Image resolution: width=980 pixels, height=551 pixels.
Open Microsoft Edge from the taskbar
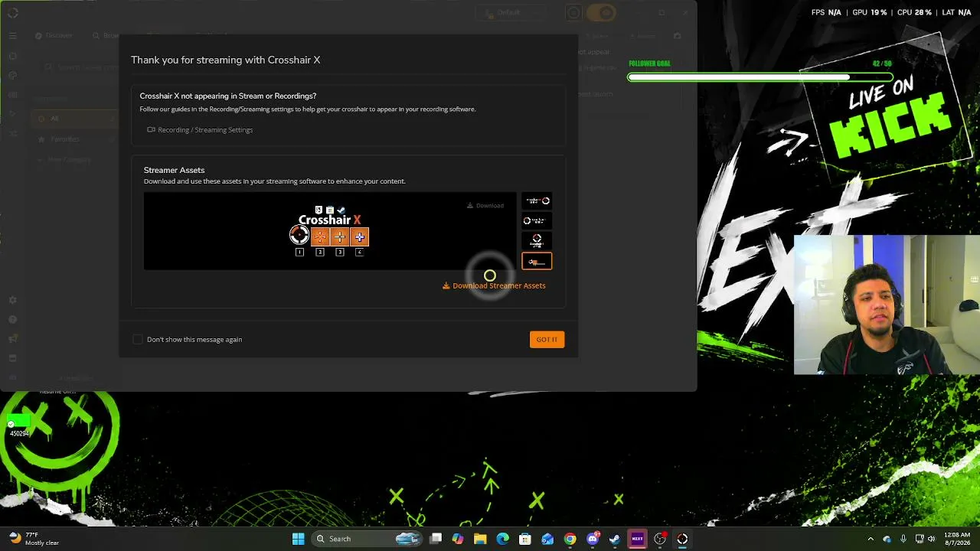click(502, 539)
